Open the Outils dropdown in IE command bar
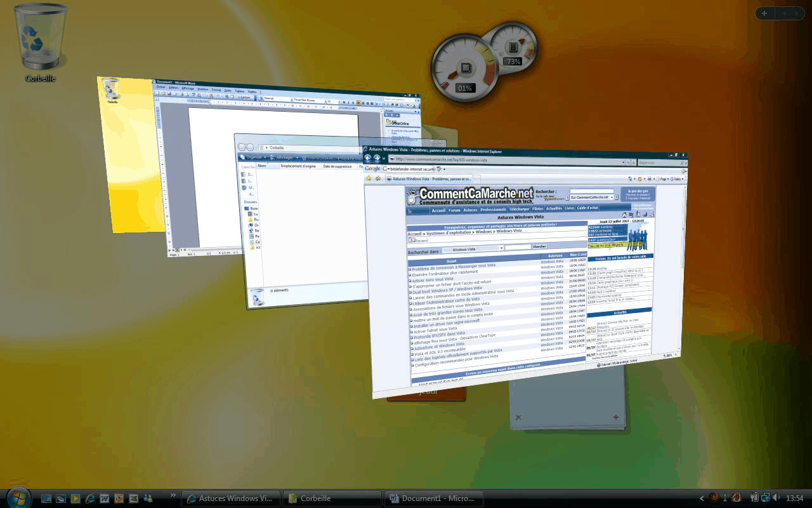The image size is (812, 508). 676,179
